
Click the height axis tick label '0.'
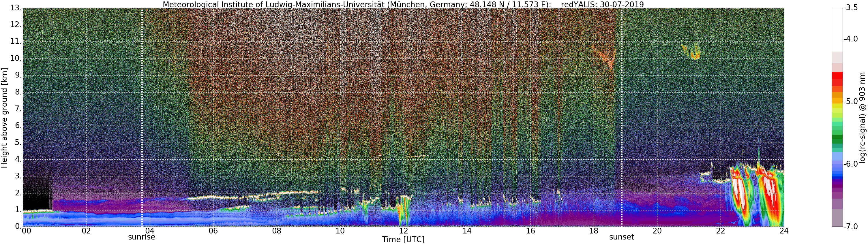[18, 227]
